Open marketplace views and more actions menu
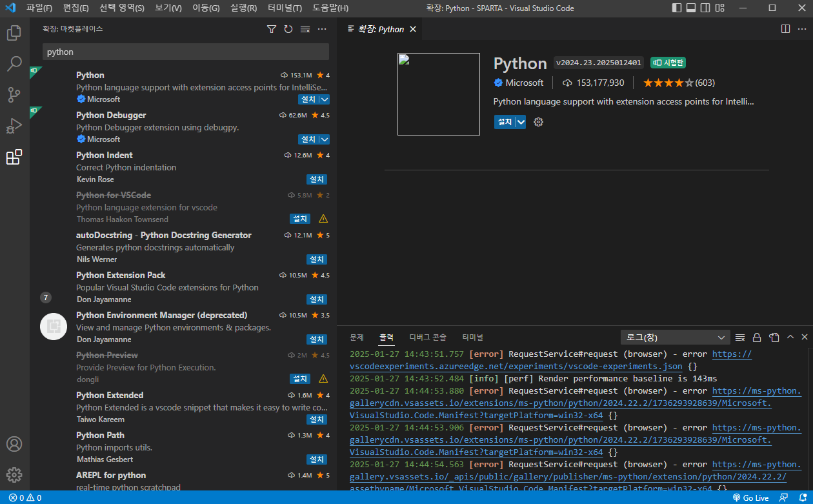Image resolution: width=813 pixels, height=504 pixels. (322, 29)
